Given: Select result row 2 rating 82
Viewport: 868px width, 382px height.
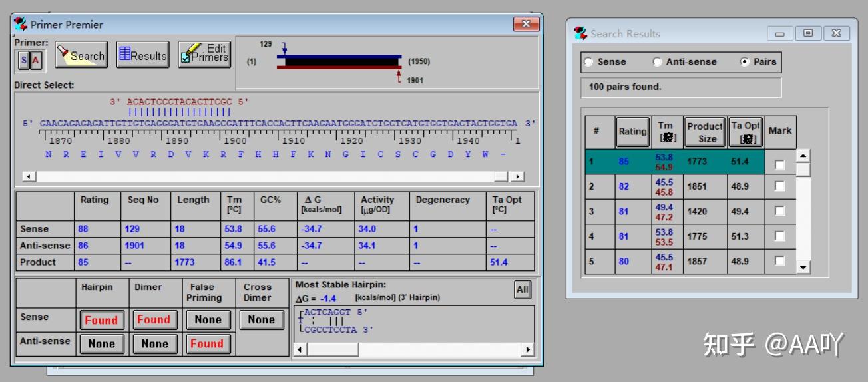Looking at the screenshot, I should click(x=624, y=187).
